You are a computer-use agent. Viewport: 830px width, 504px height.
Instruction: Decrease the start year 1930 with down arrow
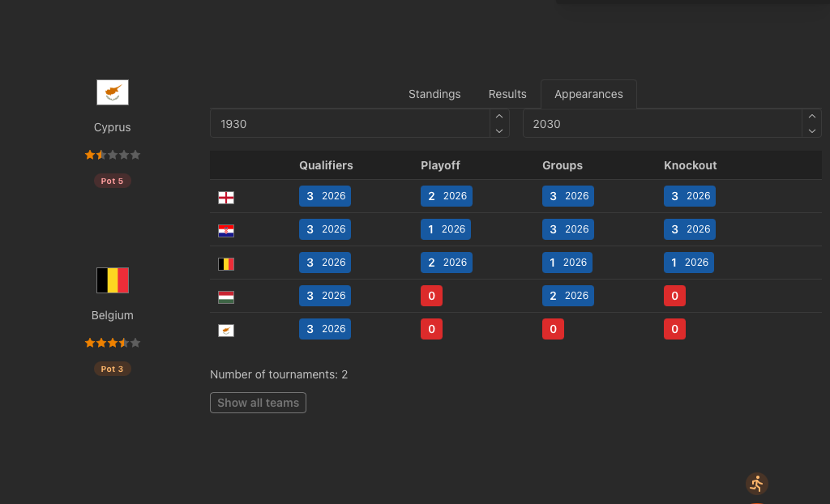[x=499, y=130]
